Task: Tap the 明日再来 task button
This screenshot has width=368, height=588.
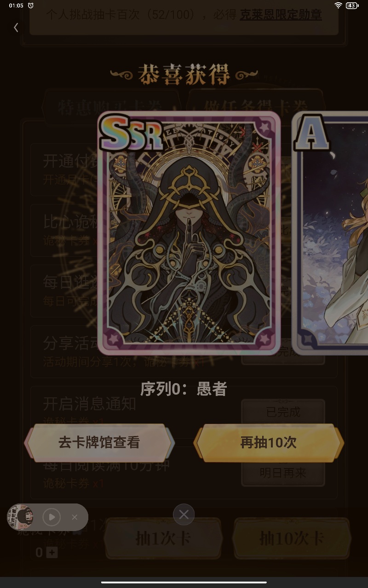Action: [x=283, y=473]
